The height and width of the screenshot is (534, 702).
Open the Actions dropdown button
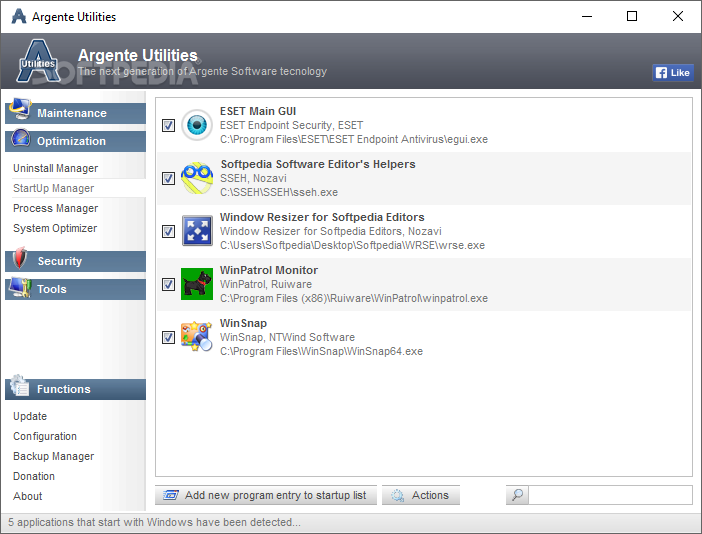[420, 495]
